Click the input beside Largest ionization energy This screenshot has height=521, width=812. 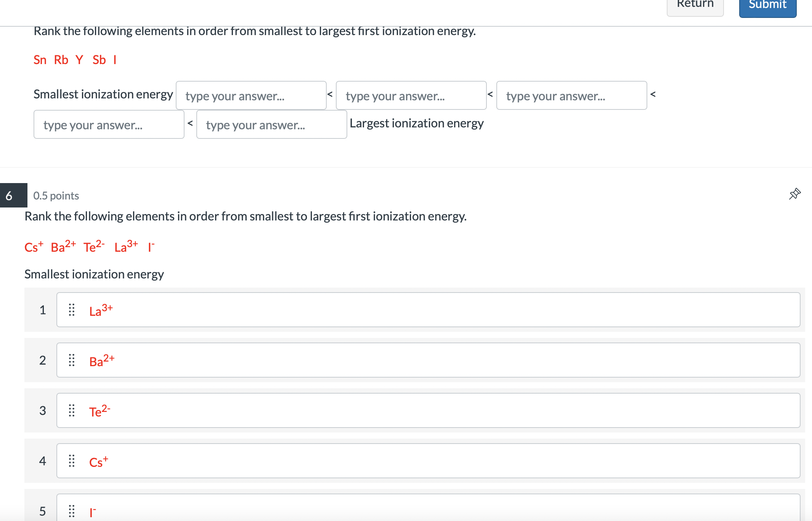pyautogui.click(x=271, y=124)
